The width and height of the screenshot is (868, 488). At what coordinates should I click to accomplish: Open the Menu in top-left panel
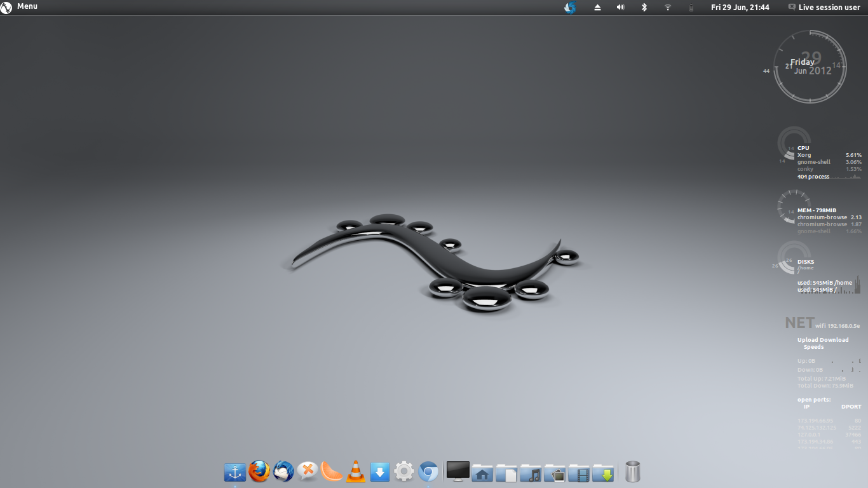click(20, 7)
